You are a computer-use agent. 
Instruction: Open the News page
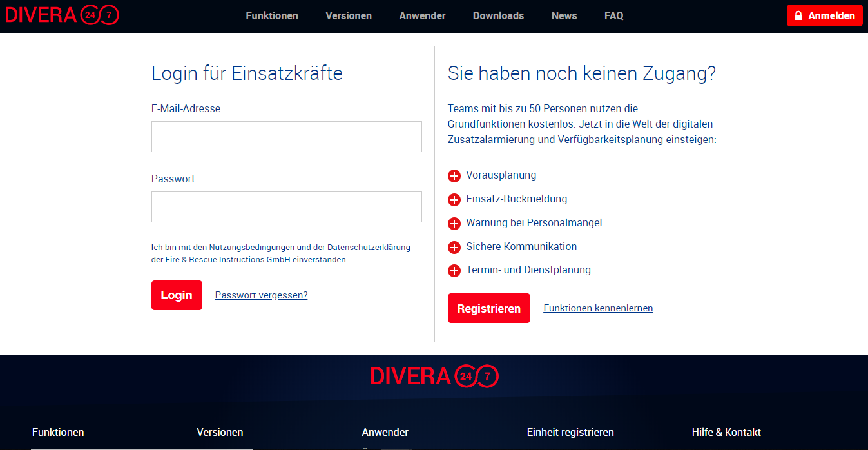564,15
